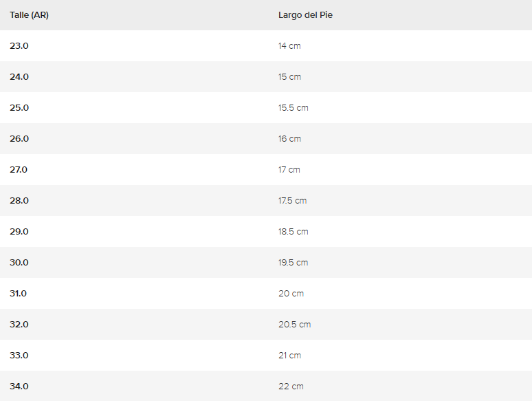This screenshot has width=532, height=401.
Task: Click the 22 cm foot length value
Action: click(291, 387)
